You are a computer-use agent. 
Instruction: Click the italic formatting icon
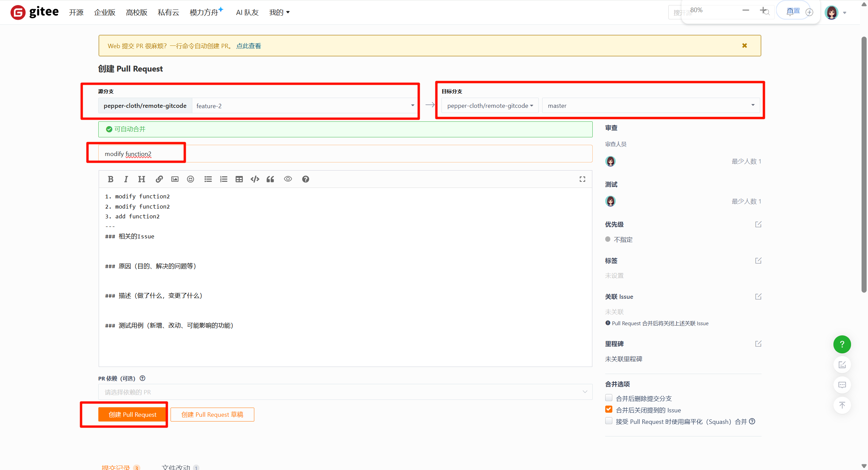click(x=126, y=179)
